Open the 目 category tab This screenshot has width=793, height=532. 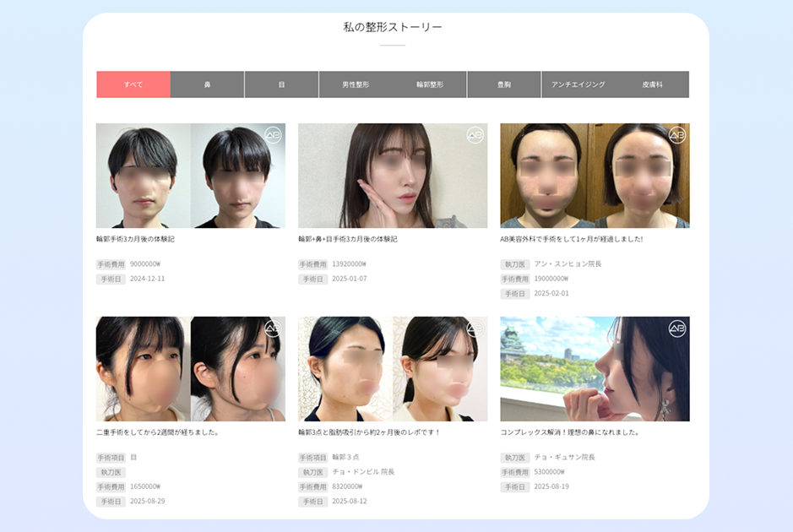point(281,84)
